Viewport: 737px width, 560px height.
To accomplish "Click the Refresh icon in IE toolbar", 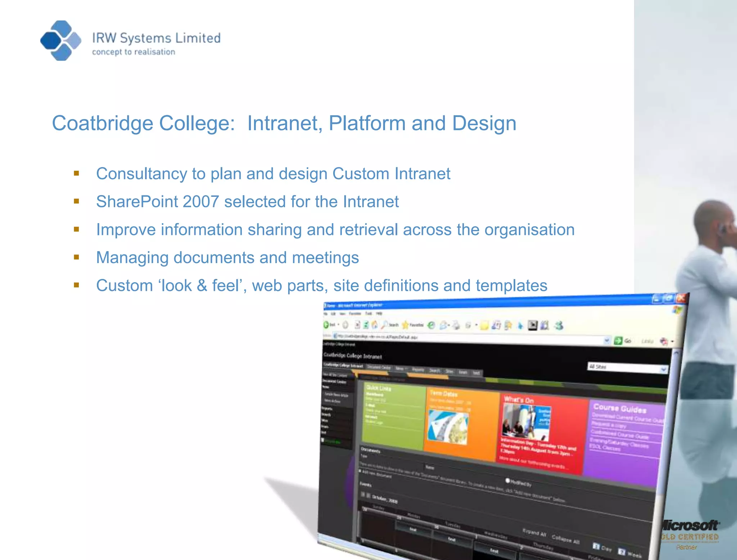I will 366,325.
